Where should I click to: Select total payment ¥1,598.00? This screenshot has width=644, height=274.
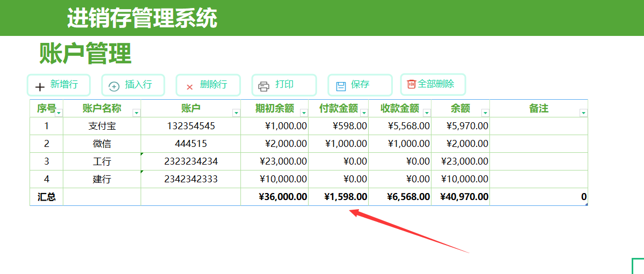tap(339, 197)
